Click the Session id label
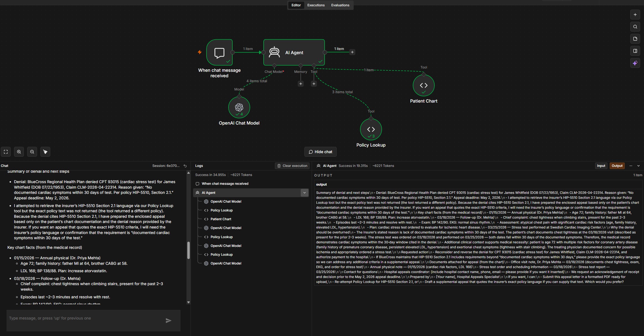 (166, 166)
